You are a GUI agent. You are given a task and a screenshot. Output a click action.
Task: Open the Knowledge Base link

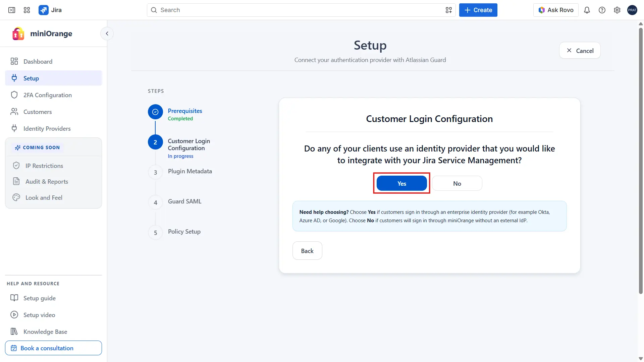point(54,331)
